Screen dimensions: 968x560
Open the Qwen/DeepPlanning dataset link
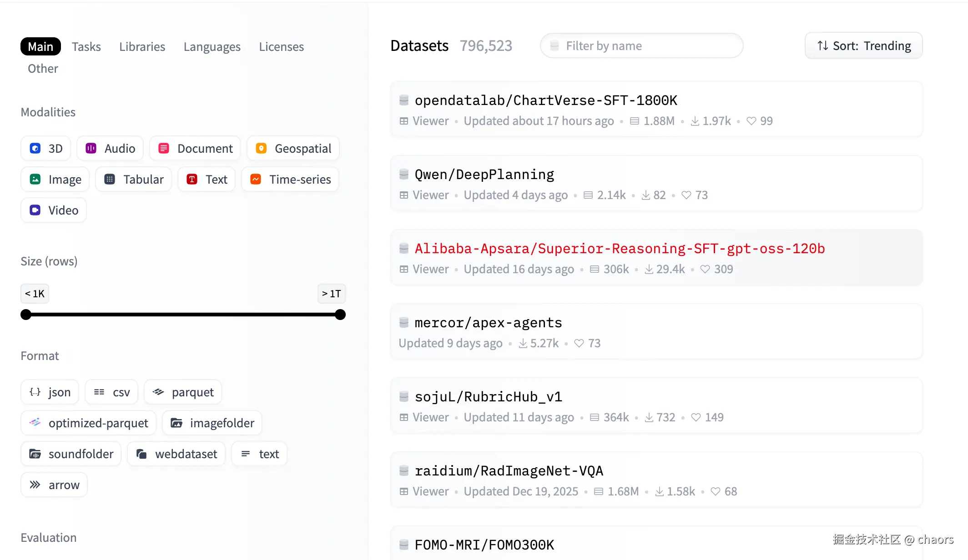pos(484,175)
